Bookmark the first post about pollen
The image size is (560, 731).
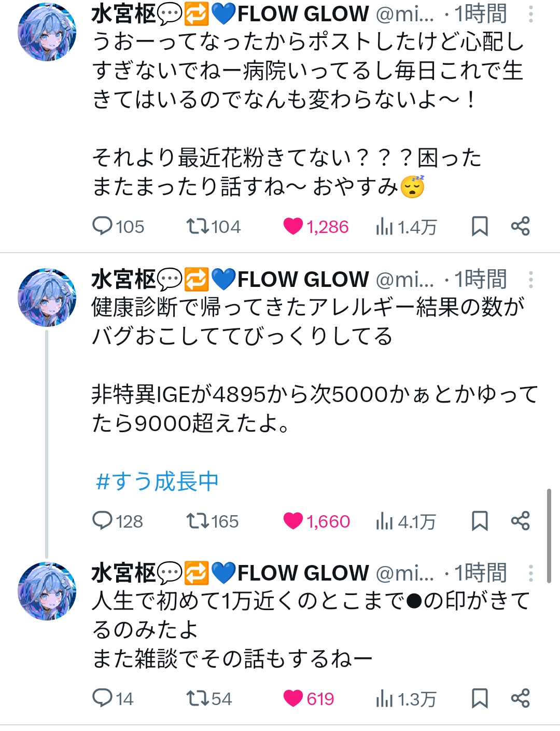480,227
